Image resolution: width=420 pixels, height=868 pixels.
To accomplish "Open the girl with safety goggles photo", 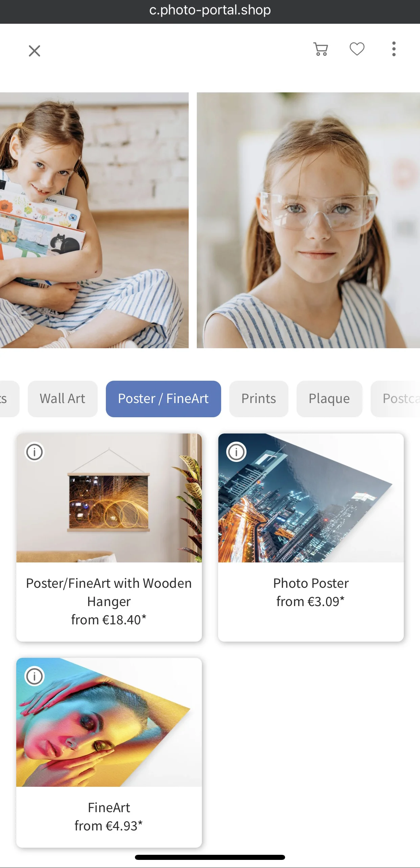I will click(x=308, y=220).
